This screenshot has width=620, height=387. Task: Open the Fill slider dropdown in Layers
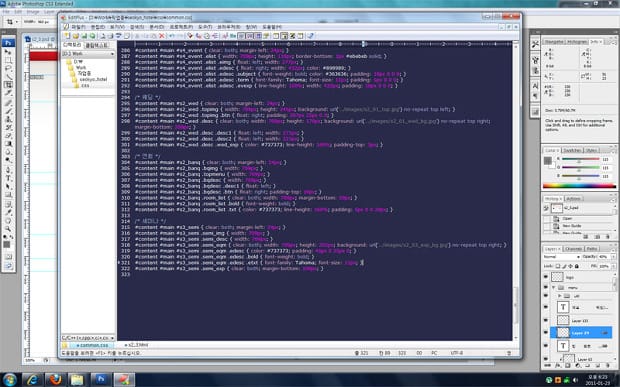coord(614,266)
